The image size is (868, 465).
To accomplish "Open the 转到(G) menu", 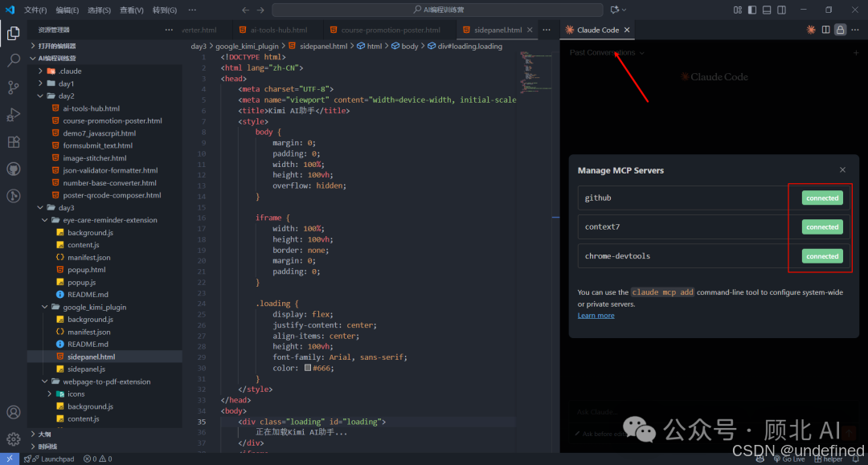I will 165,10.
